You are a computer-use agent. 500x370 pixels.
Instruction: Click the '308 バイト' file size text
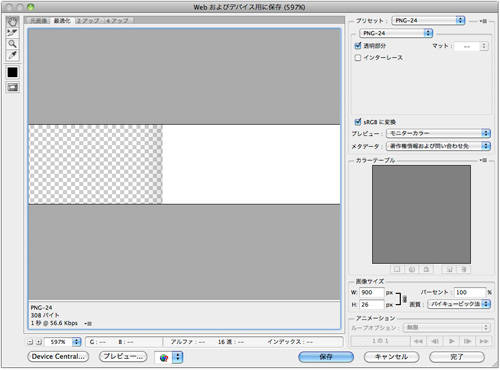tap(45, 315)
